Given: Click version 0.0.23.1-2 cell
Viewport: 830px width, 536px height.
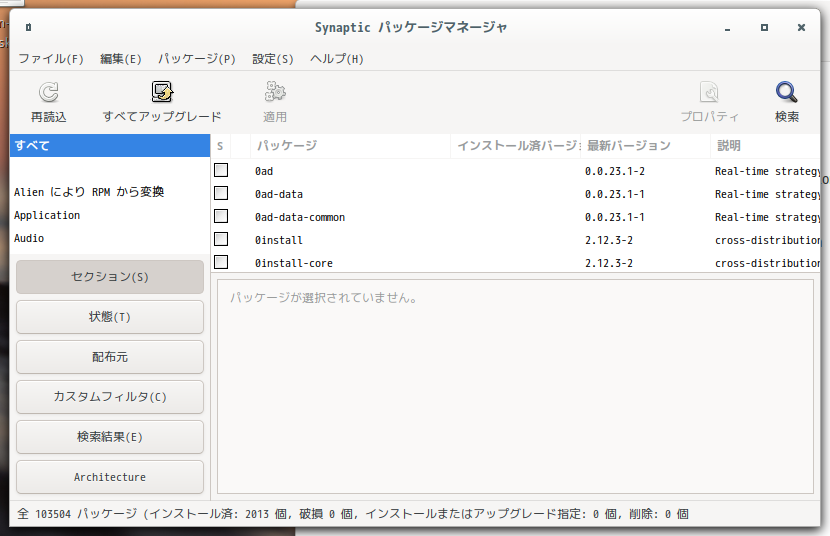Looking at the screenshot, I should 615,171.
